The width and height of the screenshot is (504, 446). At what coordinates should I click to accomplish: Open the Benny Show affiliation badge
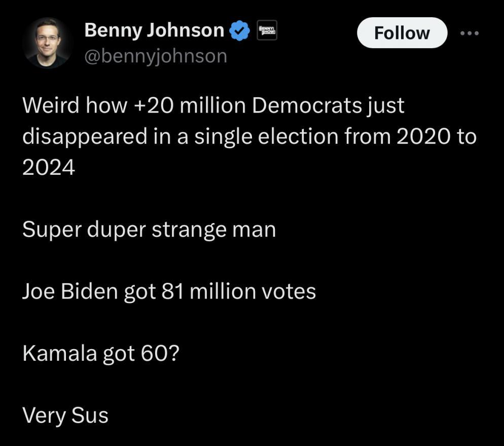click(x=267, y=30)
